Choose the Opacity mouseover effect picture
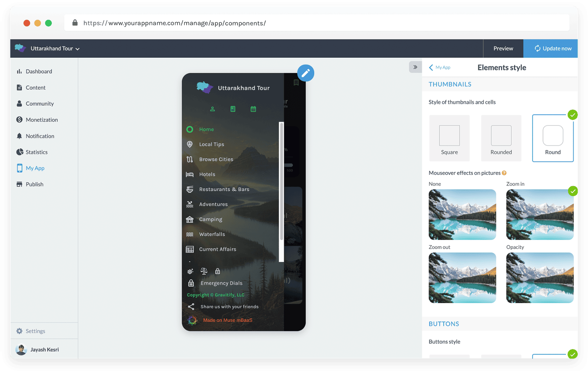This screenshot has width=588, height=373. click(x=540, y=278)
